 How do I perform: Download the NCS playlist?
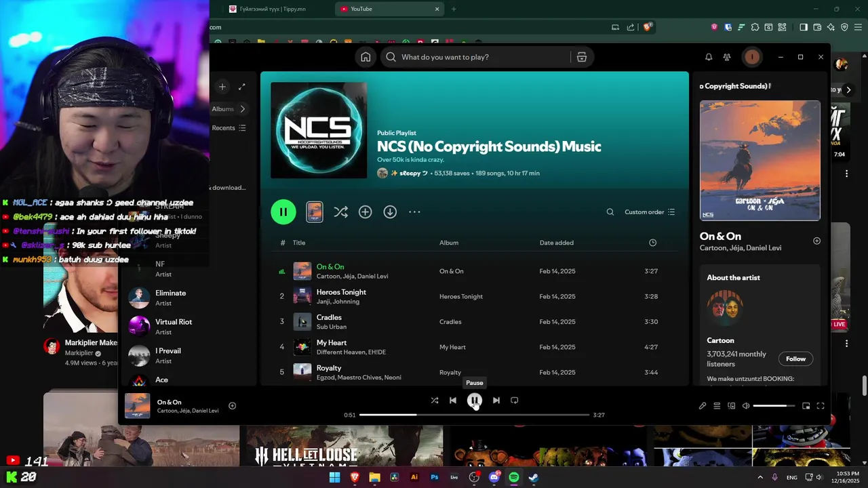tap(390, 212)
